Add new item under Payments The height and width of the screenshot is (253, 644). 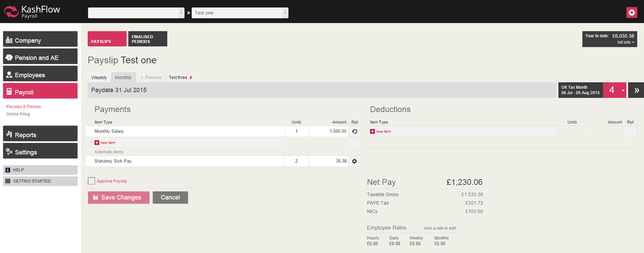tap(104, 143)
